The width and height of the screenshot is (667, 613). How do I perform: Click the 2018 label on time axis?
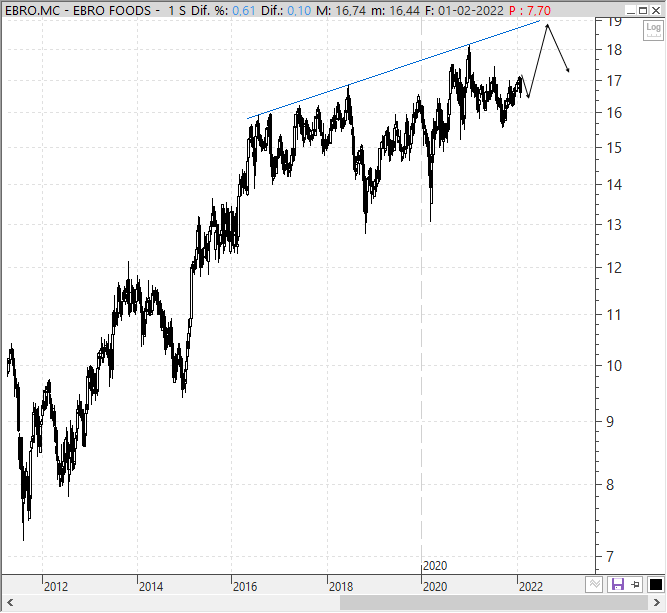pyautogui.click(x=341, y=587)
